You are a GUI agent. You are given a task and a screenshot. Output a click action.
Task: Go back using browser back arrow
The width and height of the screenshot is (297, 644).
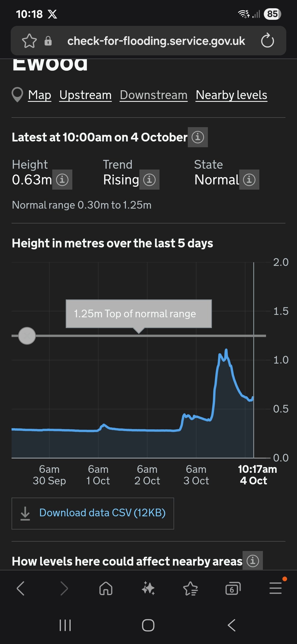[x=21, y=588]
